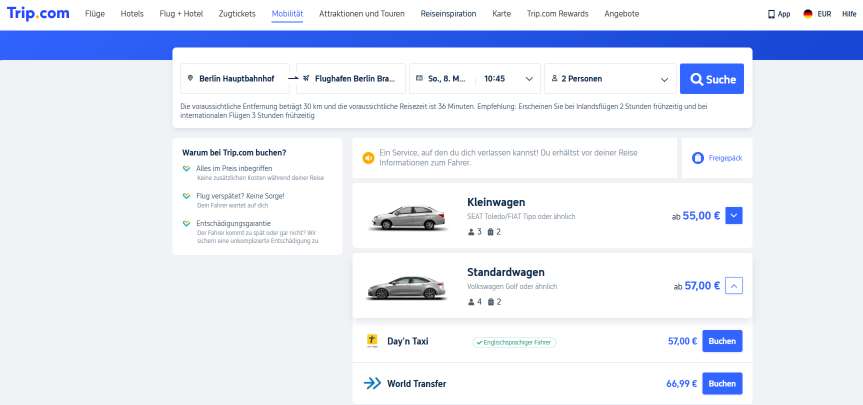Select the Mobilität tab

287,14
